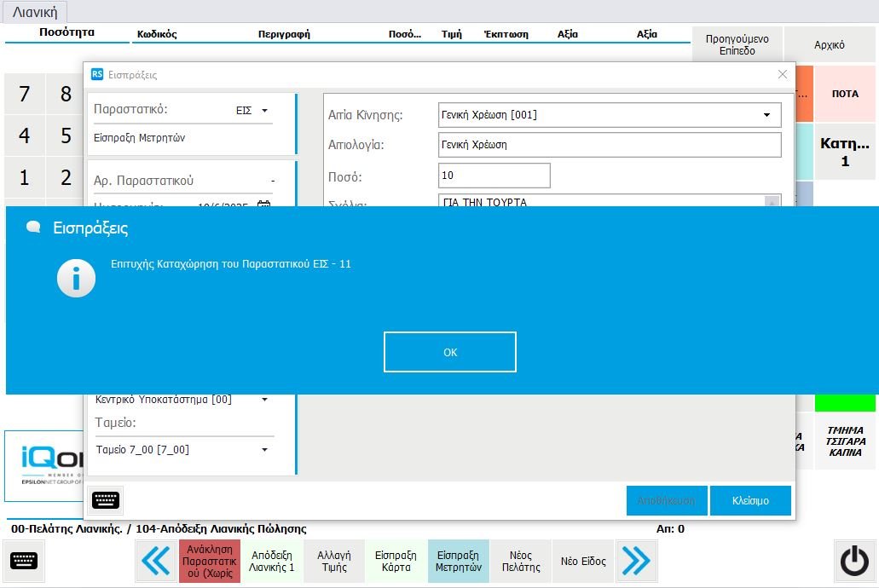The height and width of the screenshot is (588, 879).
Task: Expand the Ταμείο 7_00 dropdown
Action: 264,449
